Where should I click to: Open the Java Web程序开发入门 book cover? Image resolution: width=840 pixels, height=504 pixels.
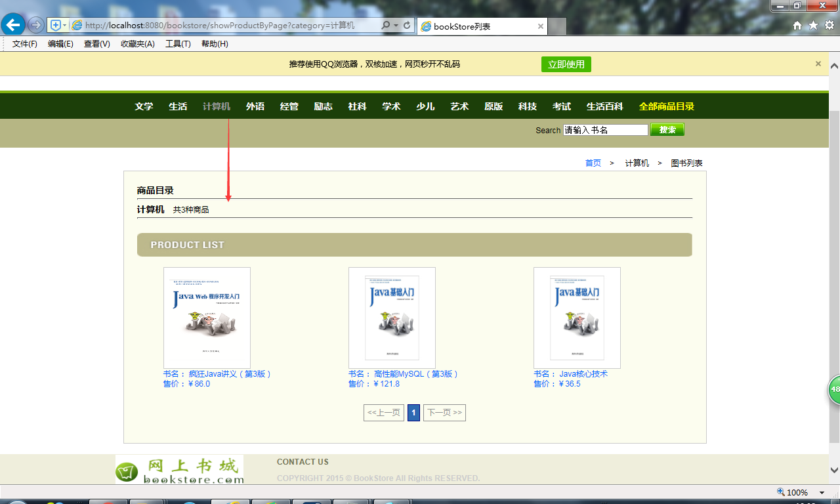207,318
